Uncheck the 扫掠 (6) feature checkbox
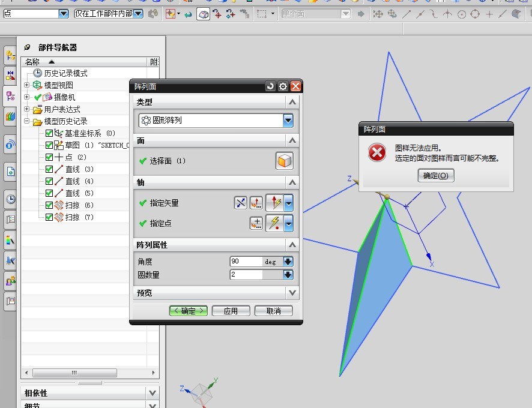The width and height of the screenshot is (532, 408). point(49,205)
